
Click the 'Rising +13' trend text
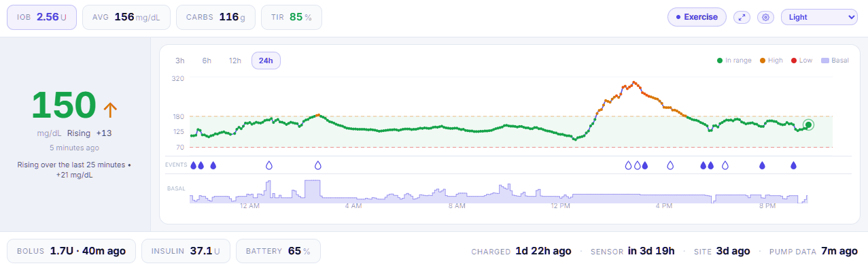click(x=90, y=133)
